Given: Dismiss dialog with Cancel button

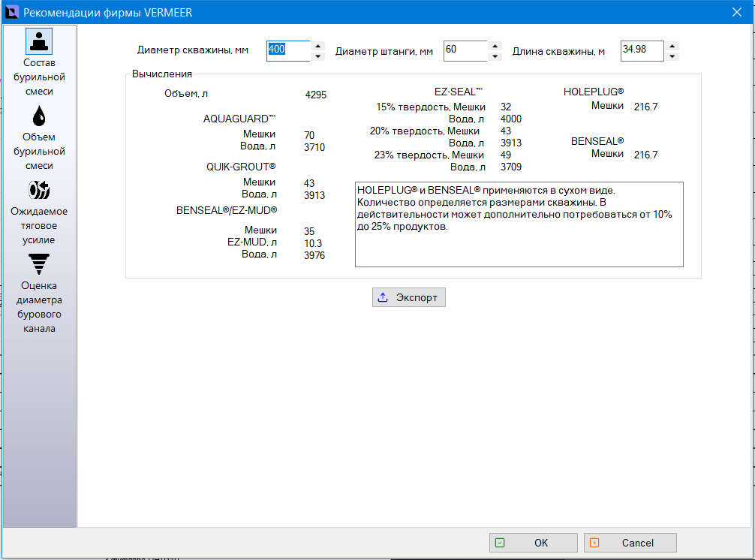Looking at the screenshot, I should point(630,543).
